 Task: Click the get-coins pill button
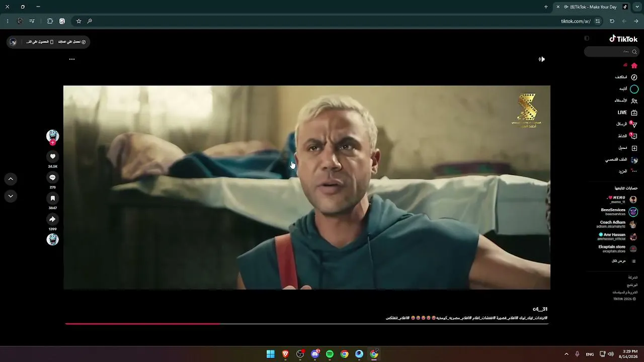73,42
